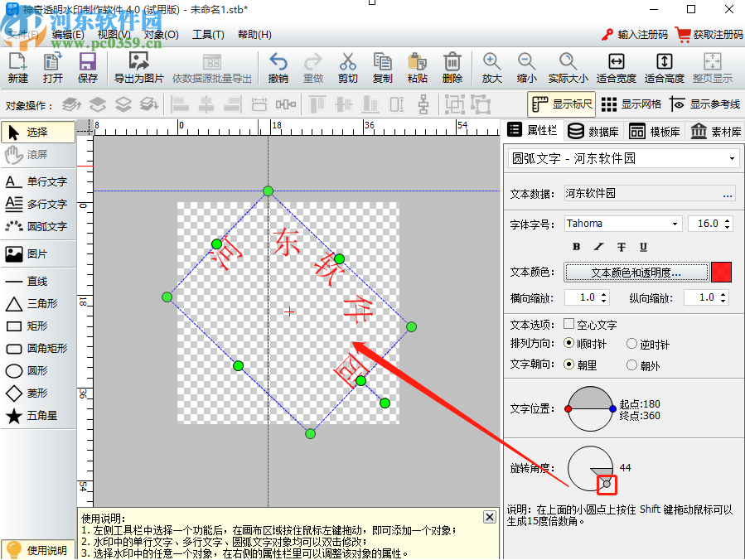Click the red text color swatch
This screenshot has width=745, height=560.
click(721, 273)
